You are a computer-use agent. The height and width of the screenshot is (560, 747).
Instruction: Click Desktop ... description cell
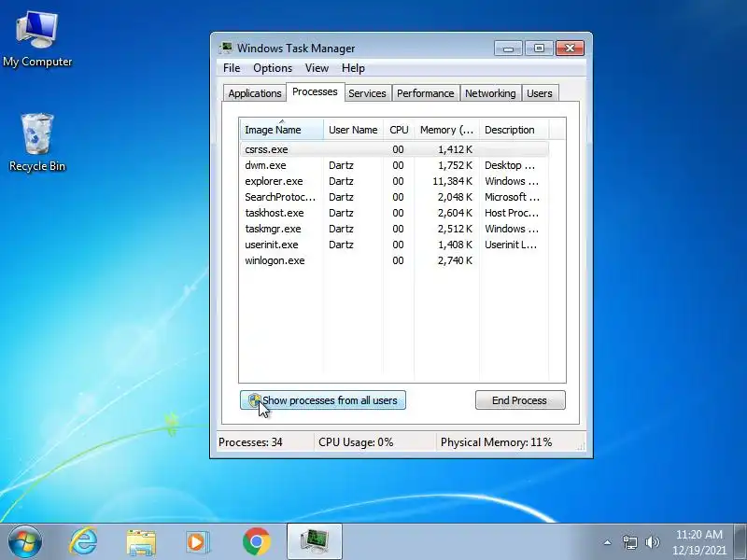point(510,165)
